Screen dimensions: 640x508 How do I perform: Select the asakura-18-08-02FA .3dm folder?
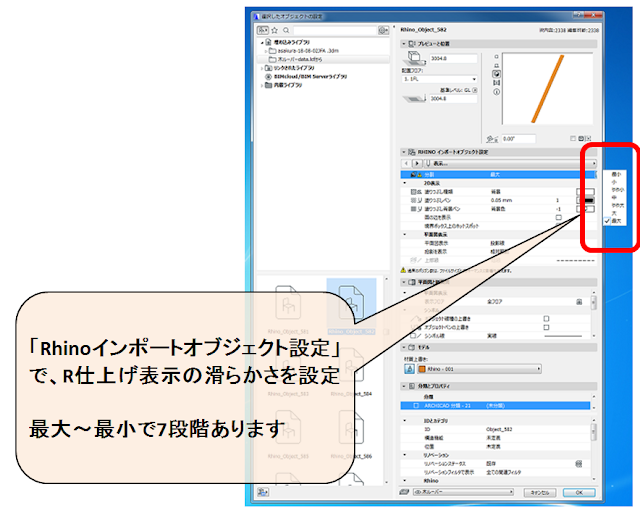tap(308, 51)
